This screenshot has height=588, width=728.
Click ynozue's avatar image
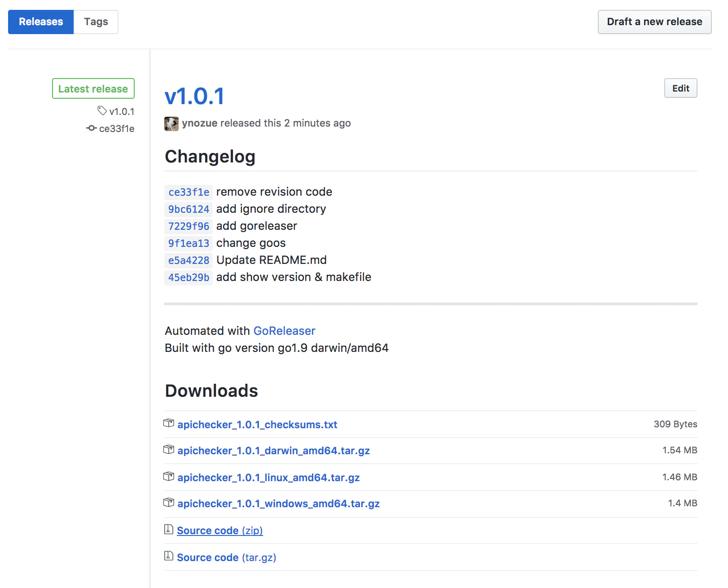click(171, 123)
